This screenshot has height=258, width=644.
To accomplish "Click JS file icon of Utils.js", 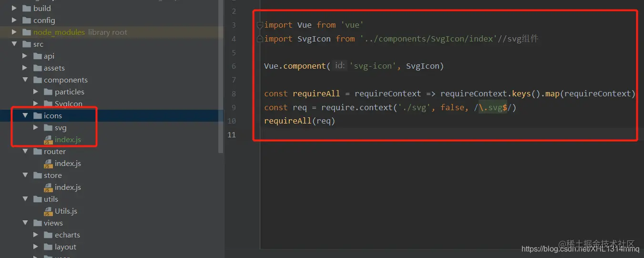I will [x=48, y=211].
